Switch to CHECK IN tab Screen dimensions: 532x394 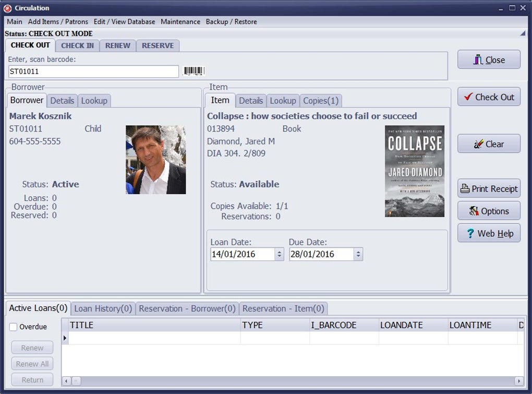(77, 46)
